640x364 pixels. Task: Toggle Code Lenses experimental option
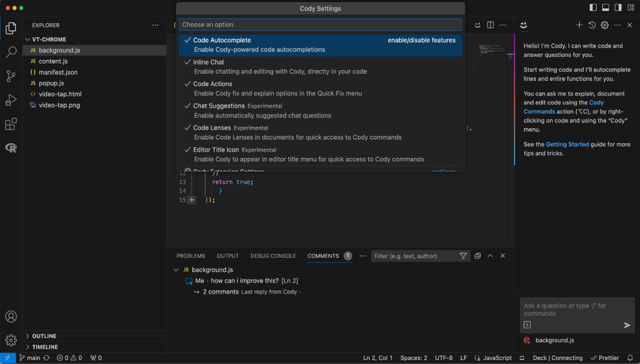pyautogui.click(x=320, y=132)
